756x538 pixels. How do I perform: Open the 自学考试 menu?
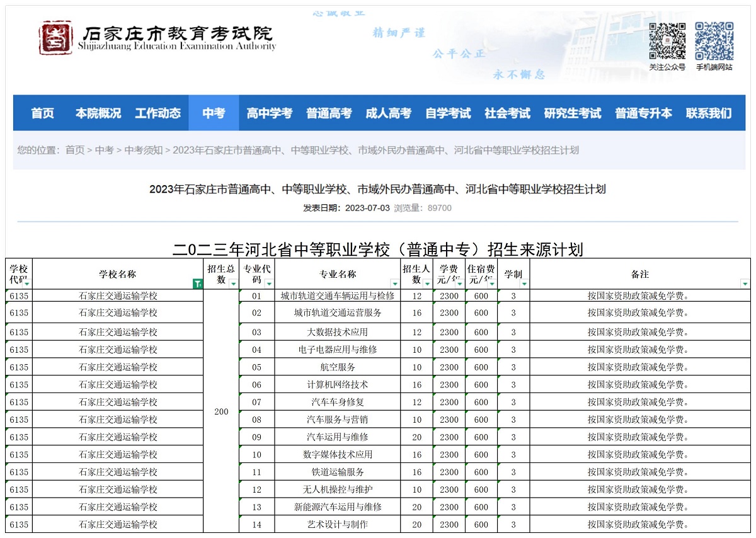(x=448, y=113)
